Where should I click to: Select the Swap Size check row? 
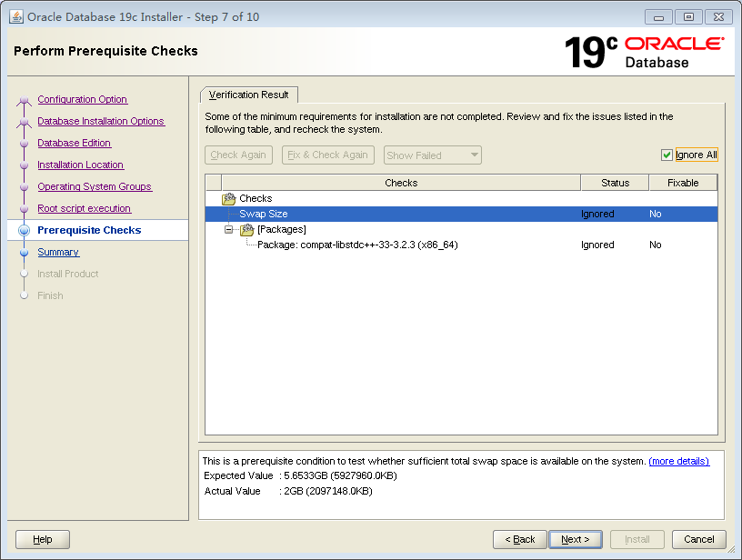264,214
